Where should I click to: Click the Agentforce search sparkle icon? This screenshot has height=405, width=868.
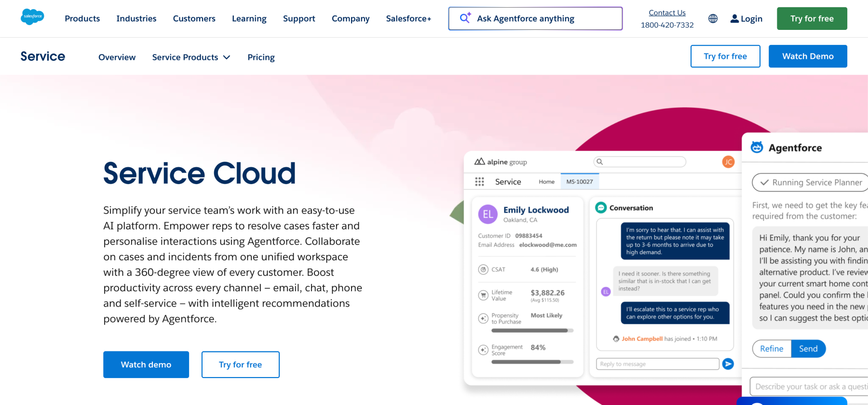465,18
